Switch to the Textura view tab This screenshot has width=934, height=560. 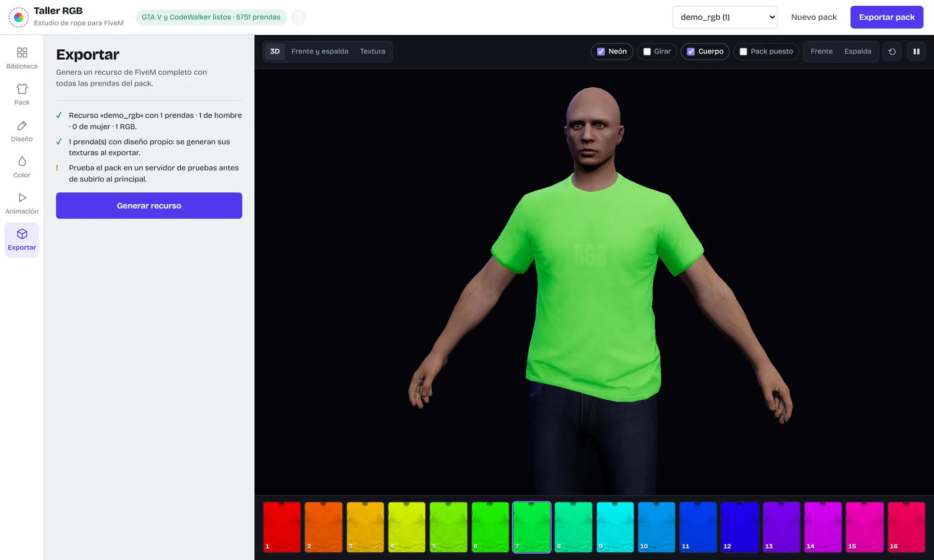click(x=373, y=51)
